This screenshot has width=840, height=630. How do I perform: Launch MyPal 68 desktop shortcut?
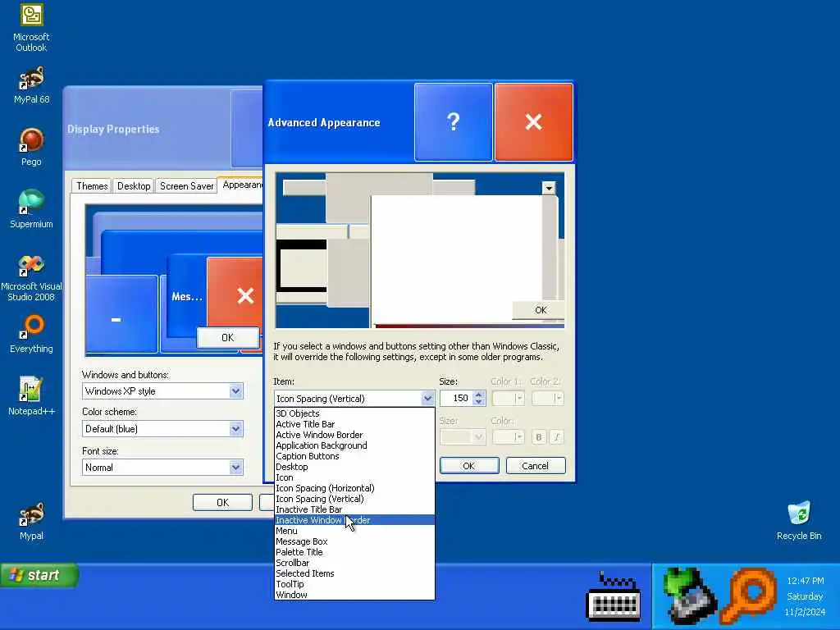click(31, 84)
